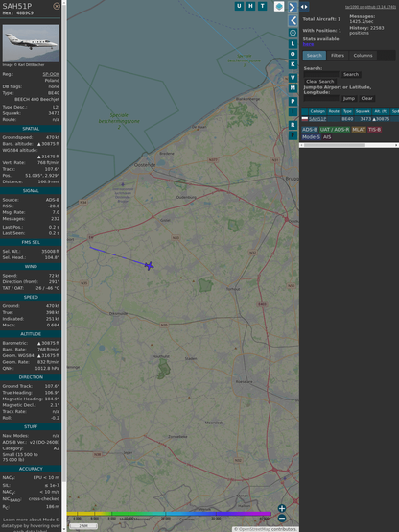Image resolution: width=399 pixels, height=532 pixels.
Task: Focus the Jump to Airport input field
Action: [321, 98]
